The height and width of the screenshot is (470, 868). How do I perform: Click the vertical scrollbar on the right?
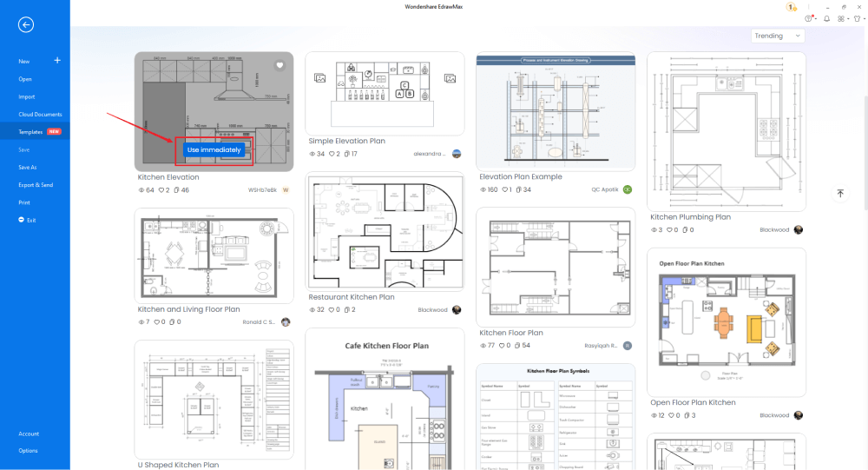(x=865, y=152)
